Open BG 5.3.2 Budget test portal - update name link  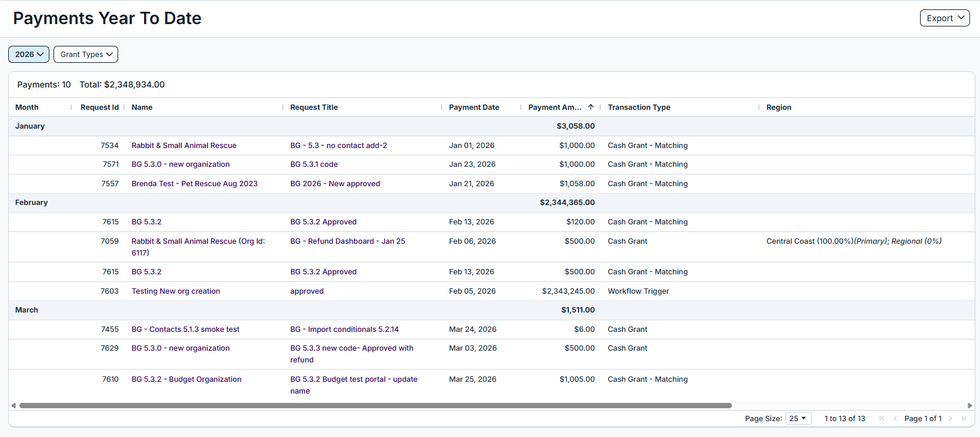coord(354,385)
